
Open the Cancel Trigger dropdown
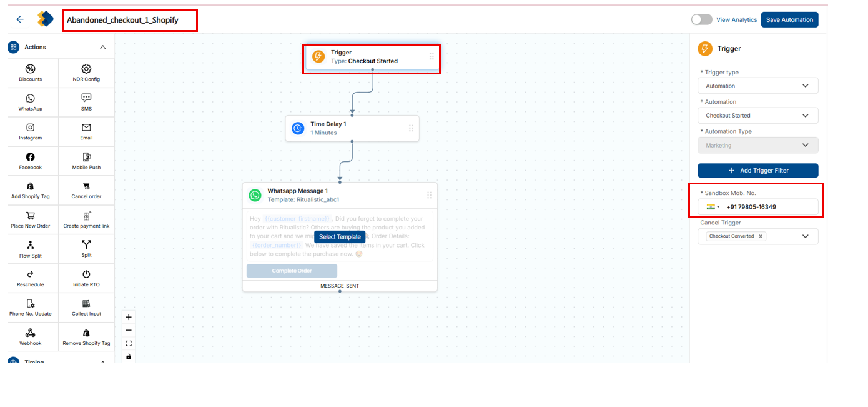tap(758, 236)
